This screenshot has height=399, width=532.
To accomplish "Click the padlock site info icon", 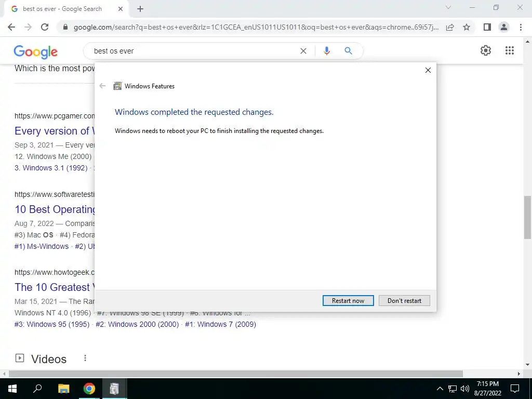I will (x=65, y=27).
